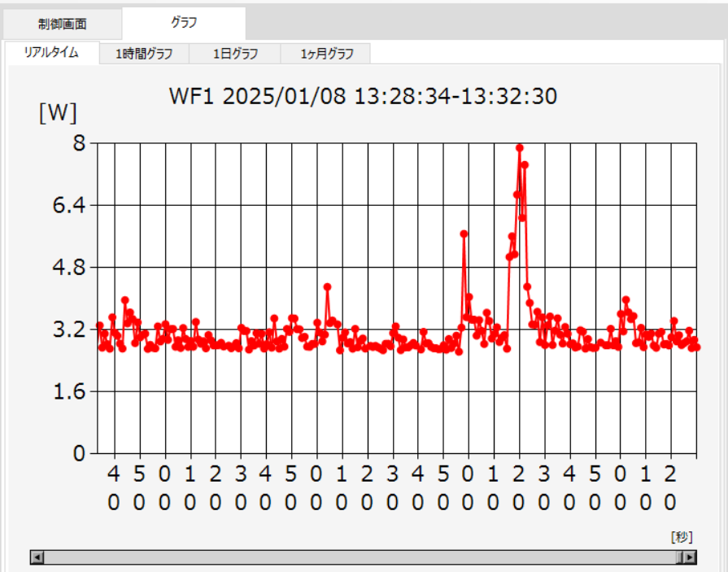Click the chart title WF1 2025/01/08
This screenshot has height=572, width=728.
point(362,96)
